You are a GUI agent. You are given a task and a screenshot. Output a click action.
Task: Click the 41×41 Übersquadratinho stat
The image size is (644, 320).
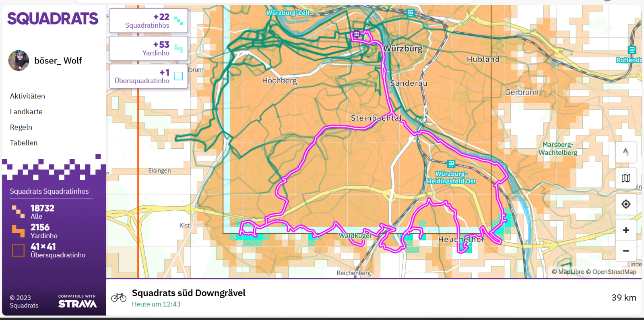pos(58,250)
